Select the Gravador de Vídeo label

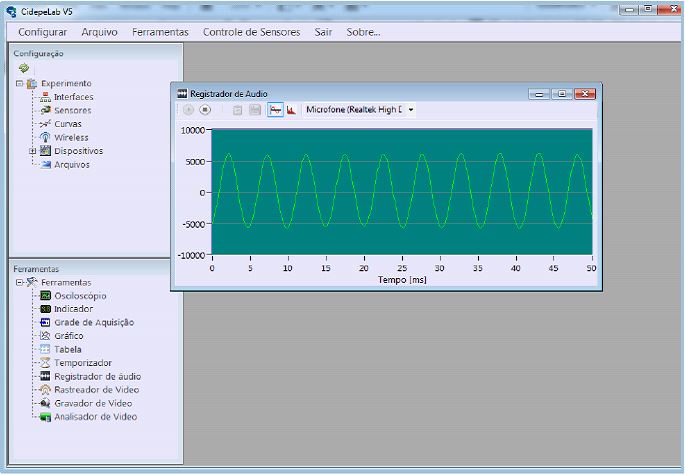pos(93,403)
